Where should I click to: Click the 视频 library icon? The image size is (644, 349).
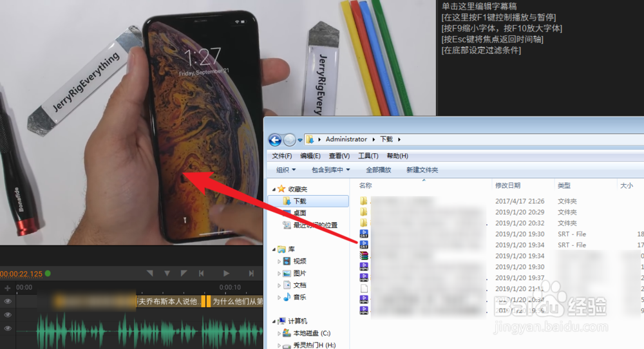[287, 261]
